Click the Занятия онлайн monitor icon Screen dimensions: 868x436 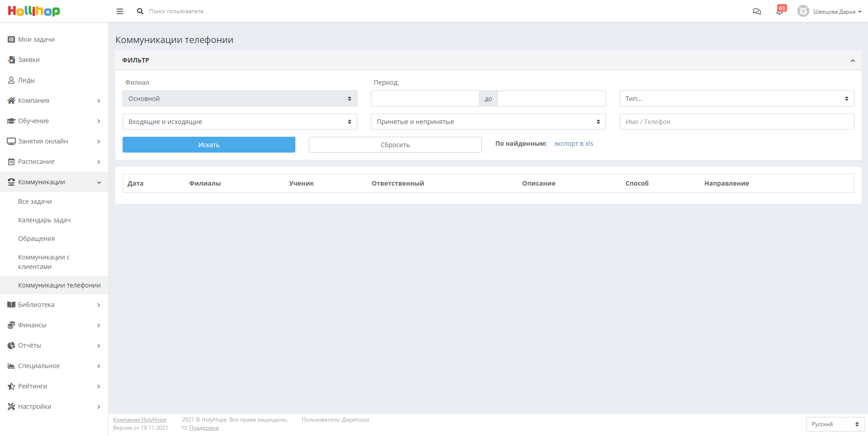[11, 141]
